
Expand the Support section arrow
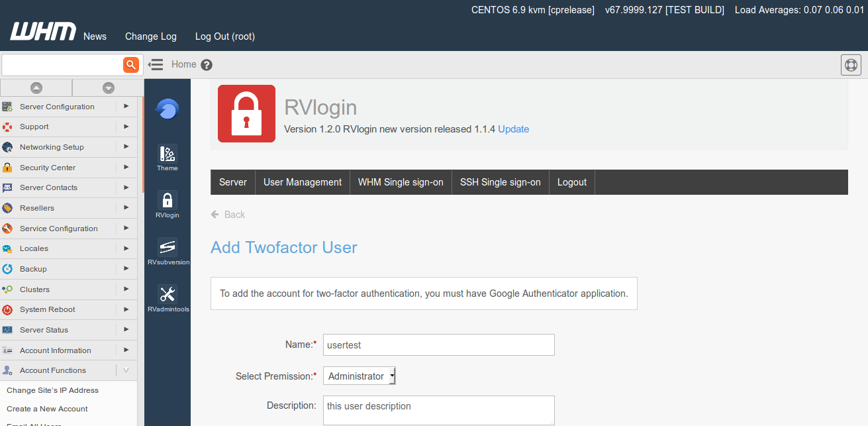point(126,127)
